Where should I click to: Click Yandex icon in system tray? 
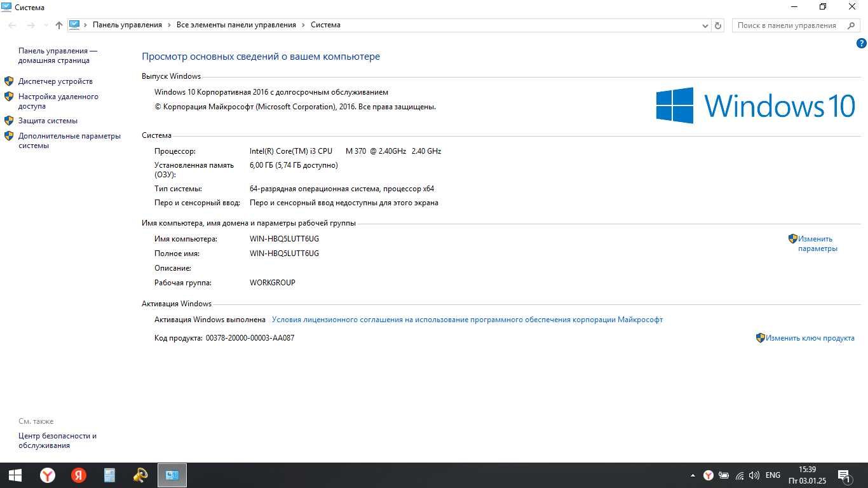[709, 475]
